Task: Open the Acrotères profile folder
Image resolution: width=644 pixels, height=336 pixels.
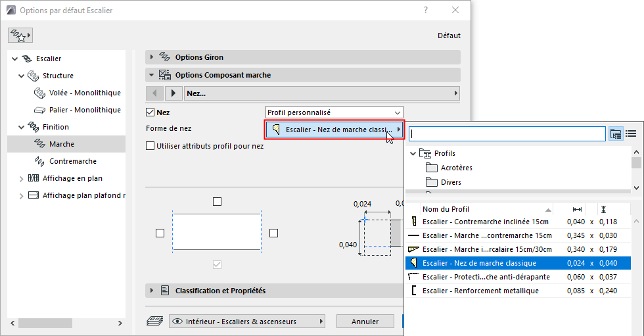Action: (x=456, y=168)
